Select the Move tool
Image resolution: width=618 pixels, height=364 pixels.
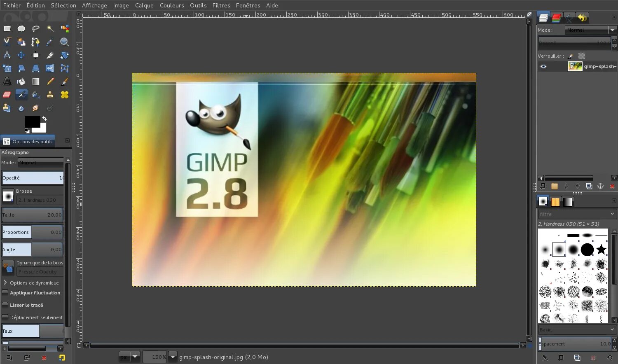pyautogui.click(x=21, y=55)
